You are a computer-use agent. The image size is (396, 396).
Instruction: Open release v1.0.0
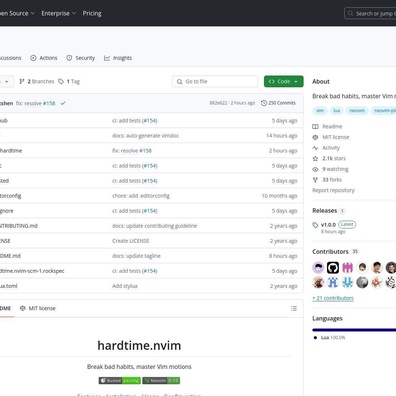click(x=328, y=225)
